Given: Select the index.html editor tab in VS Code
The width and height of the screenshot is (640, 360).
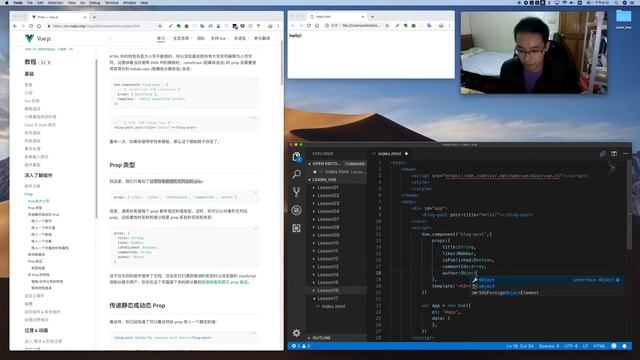Looking at the screenshot, I should point(389,153).
